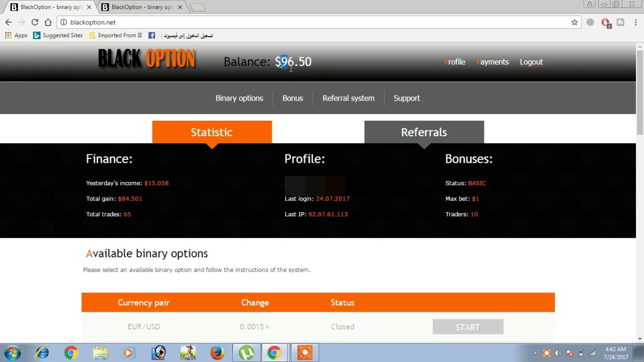This screenshot has height=362, width=644.
Task: Click the Closed status cell
Action: (x=343, y=327)
